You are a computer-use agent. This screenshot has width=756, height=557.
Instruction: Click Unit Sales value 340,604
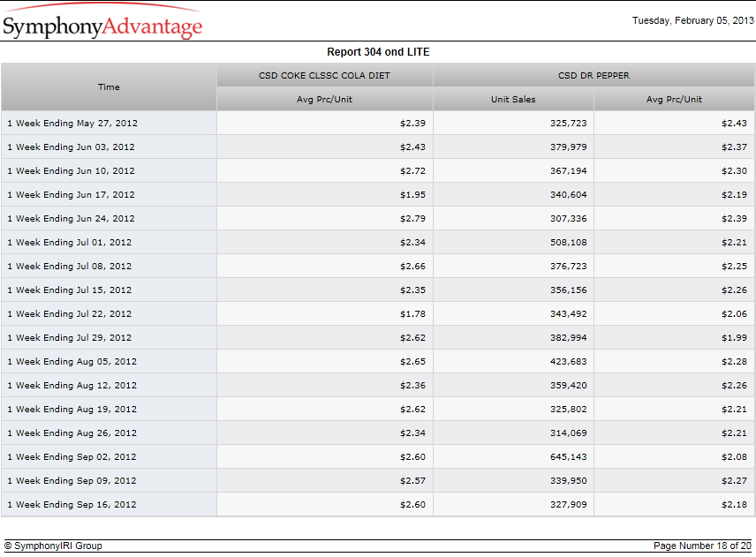(x=569, y=195)
